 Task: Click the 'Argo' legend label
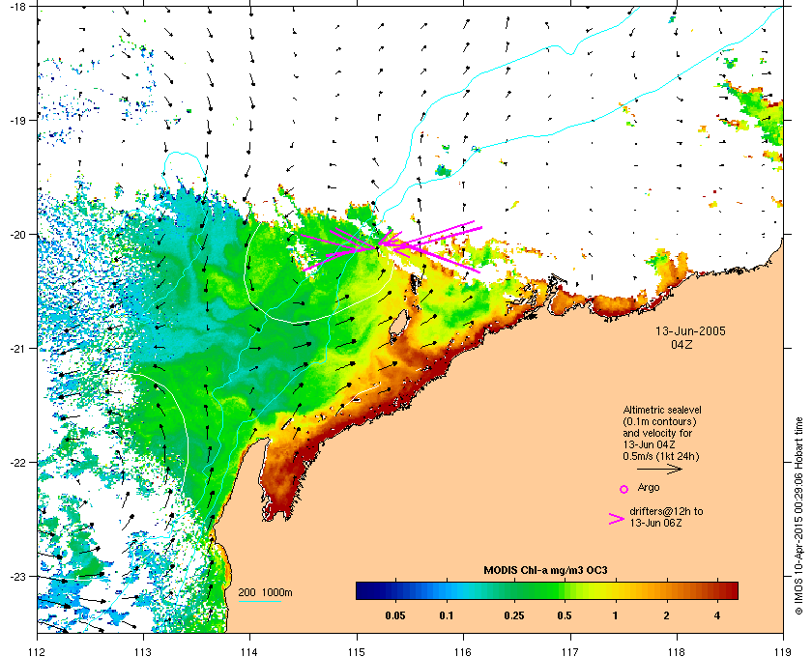tap(649, 488)
